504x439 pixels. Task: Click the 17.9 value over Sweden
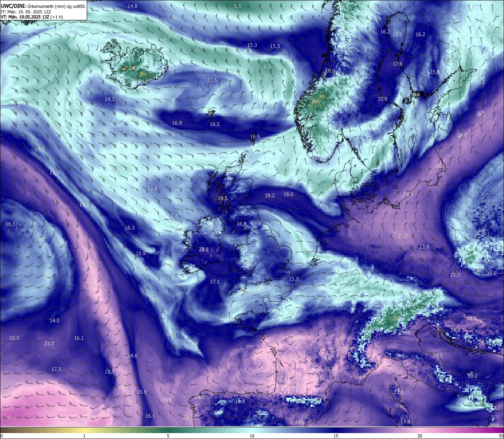point(382,99)
